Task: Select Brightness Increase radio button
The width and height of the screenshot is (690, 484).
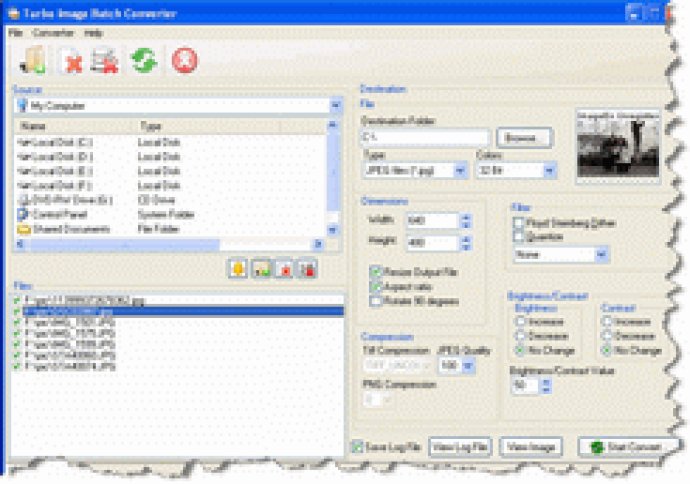Action: pos(521,322)
